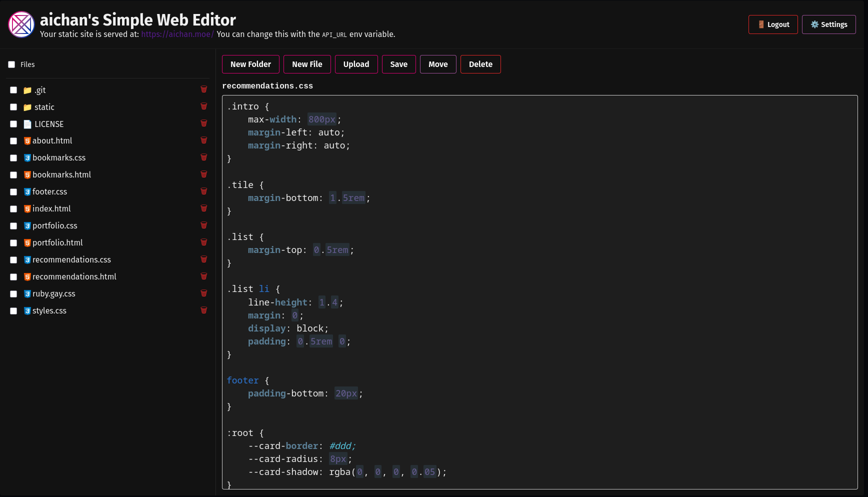Open portfolio.css in the editor
The height and width of the screenshot is (497, 868).
click(54, 225)
